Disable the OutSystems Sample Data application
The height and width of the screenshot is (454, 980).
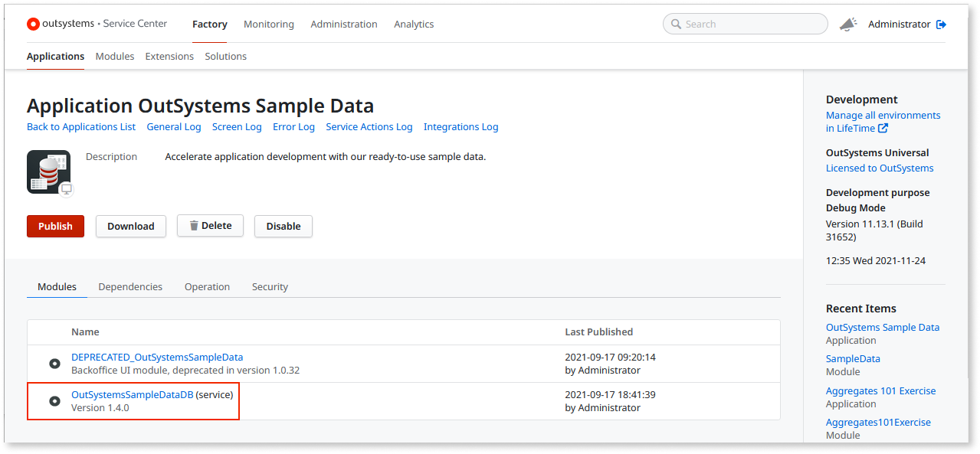click(x=283, y=225)
